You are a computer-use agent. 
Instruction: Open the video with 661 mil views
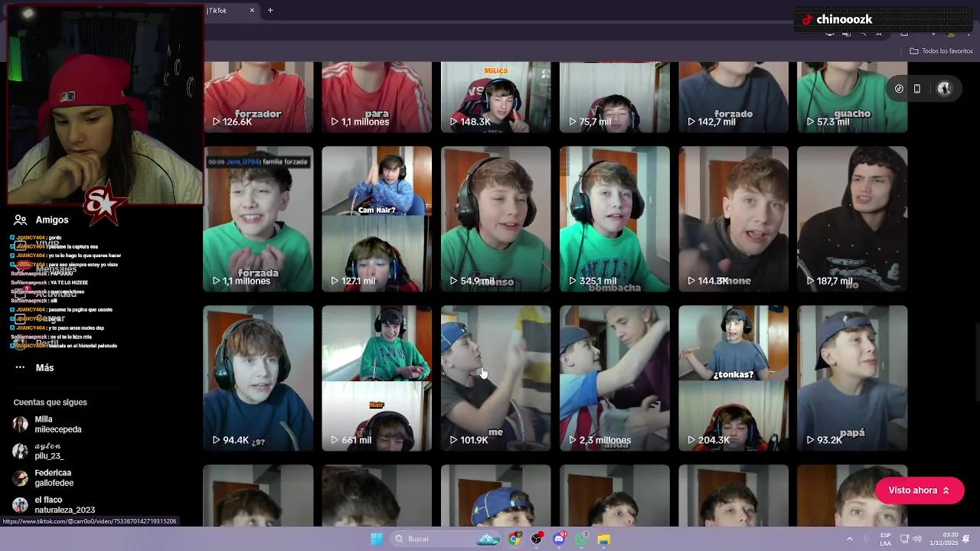pos(377,378)
